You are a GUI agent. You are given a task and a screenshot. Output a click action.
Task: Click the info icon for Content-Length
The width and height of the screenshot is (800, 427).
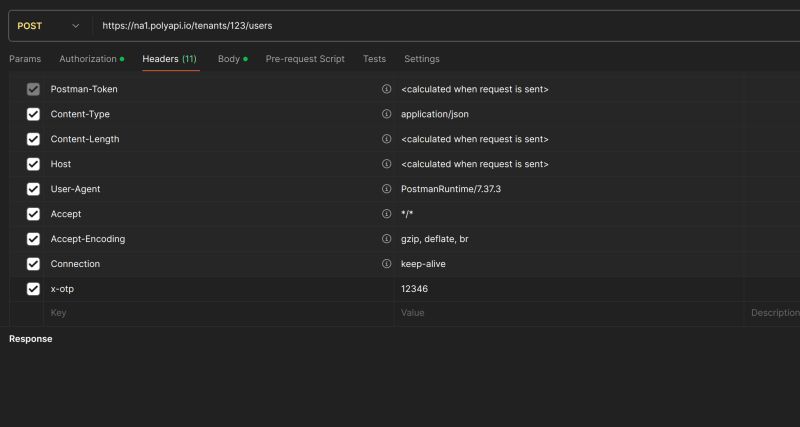coord(386,139)
